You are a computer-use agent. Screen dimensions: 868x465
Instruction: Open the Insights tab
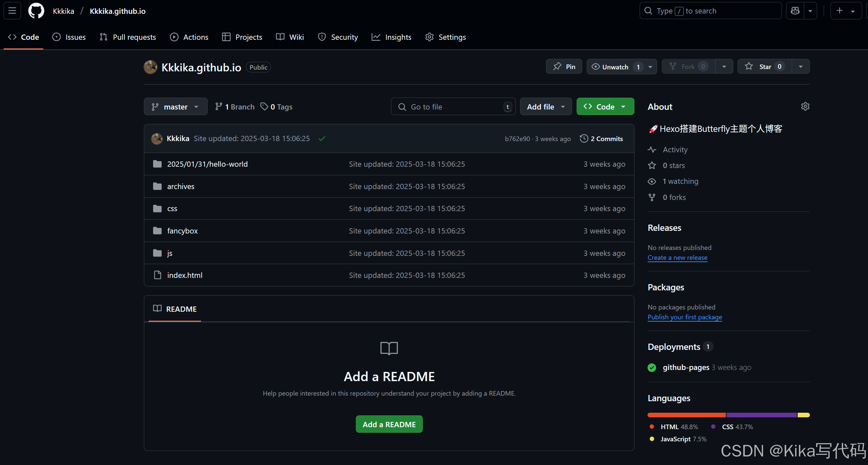(x=391, y=37)
